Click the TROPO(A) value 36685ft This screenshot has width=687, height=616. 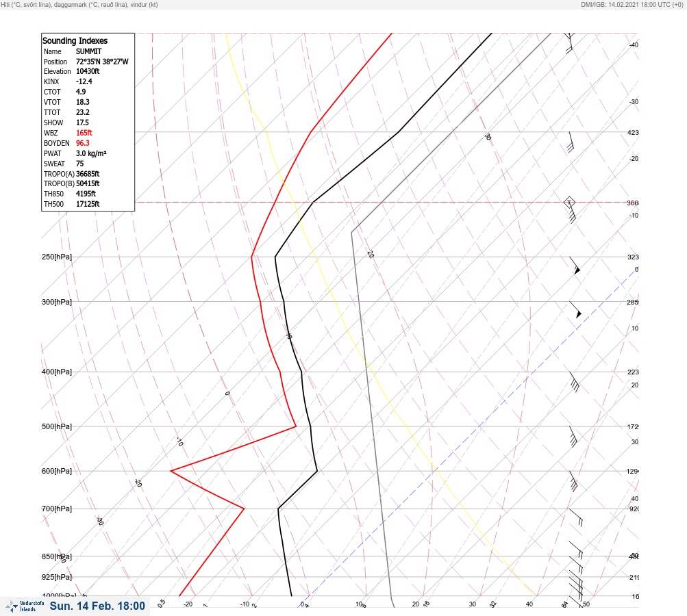pos(88,174)
